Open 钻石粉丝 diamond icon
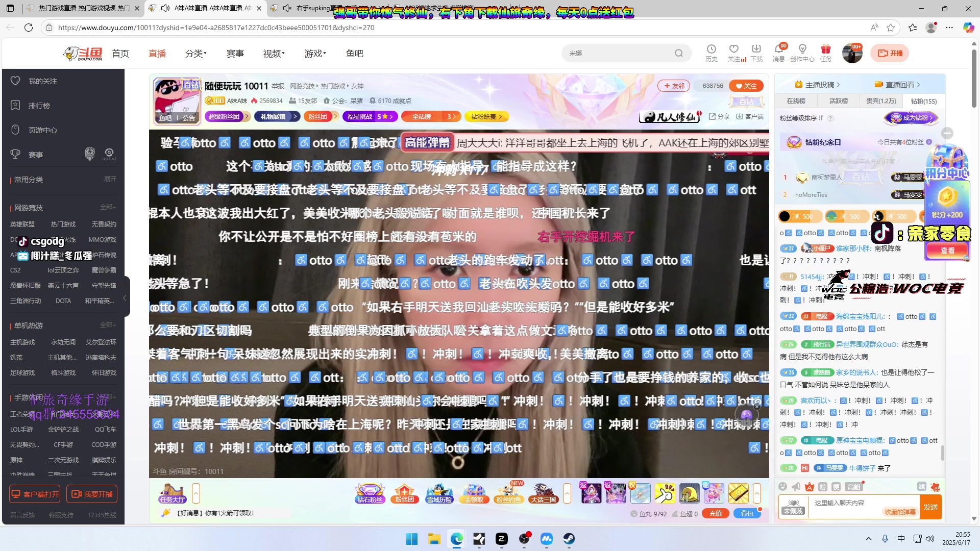980x551 pixels. coord(370,493)
